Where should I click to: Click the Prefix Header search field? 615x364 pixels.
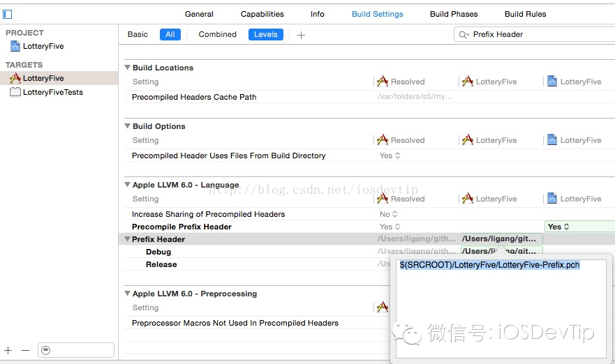[535, 34]
